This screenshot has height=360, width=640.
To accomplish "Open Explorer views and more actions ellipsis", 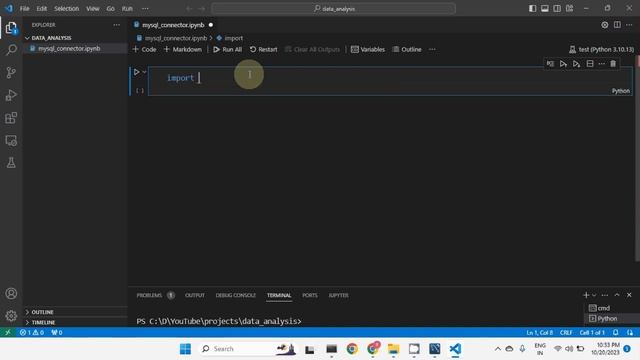I will [x=117, y=25].
